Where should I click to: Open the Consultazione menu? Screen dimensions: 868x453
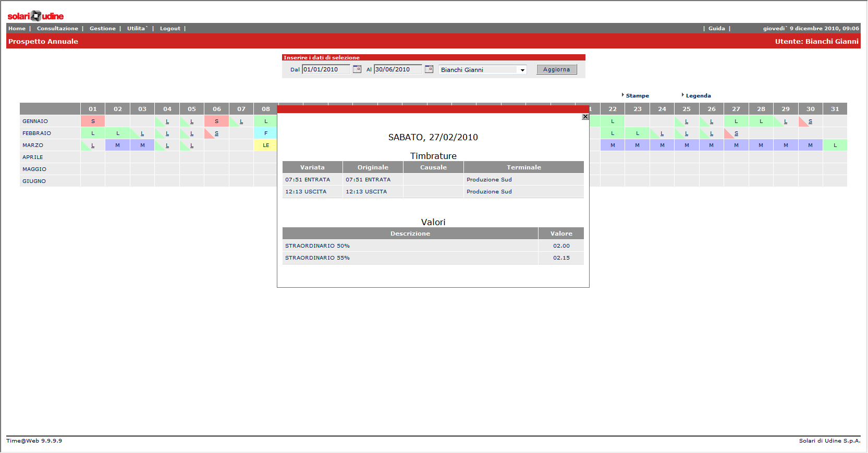pos(57,29)
